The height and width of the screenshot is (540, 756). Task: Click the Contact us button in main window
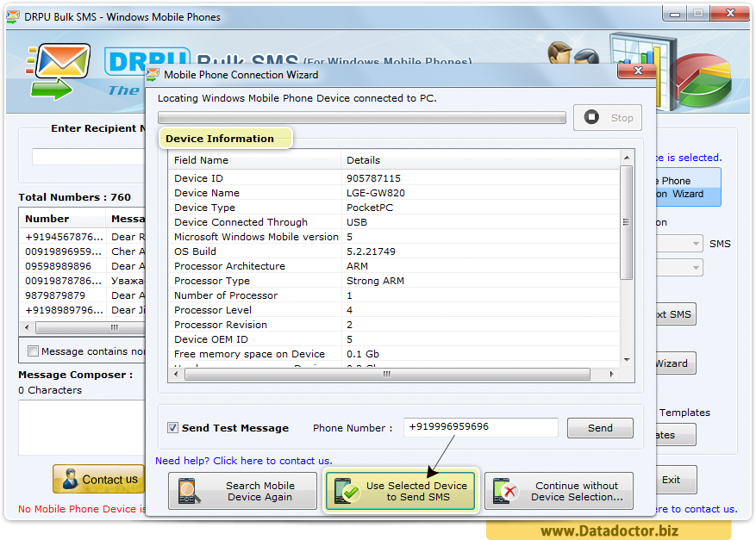[x=99, y=479]
